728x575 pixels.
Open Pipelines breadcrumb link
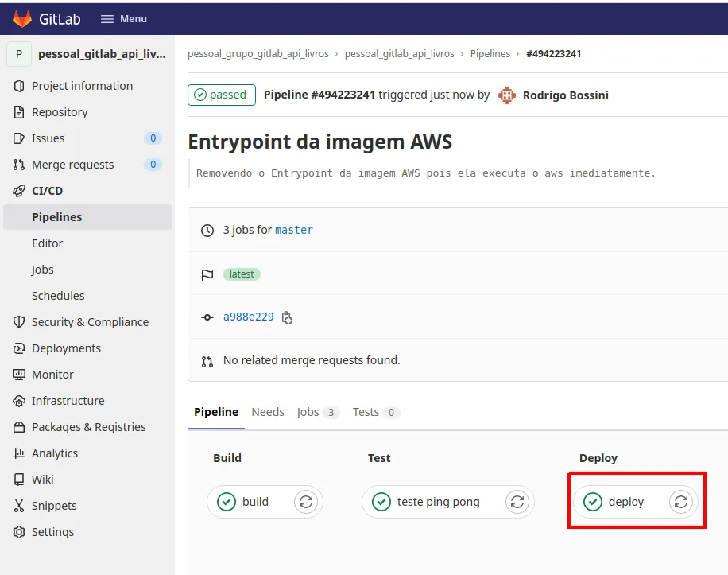coord(490,54)
